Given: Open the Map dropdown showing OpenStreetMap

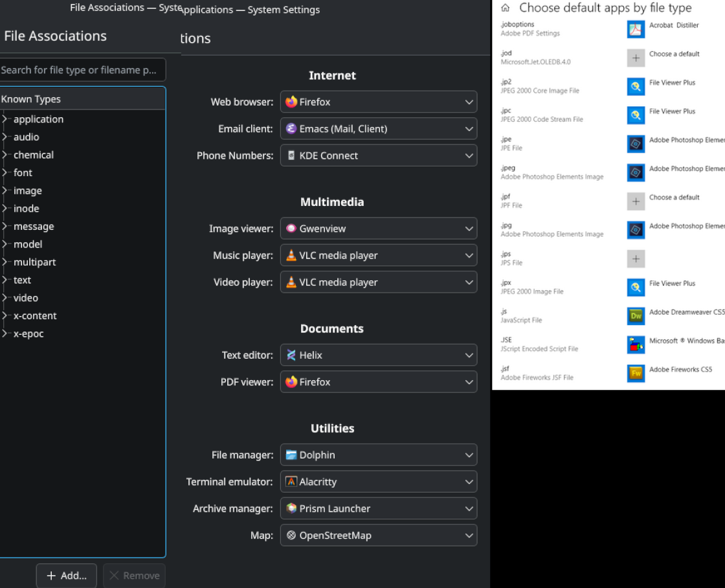Looking at the screenshot, I should (379, 536).
